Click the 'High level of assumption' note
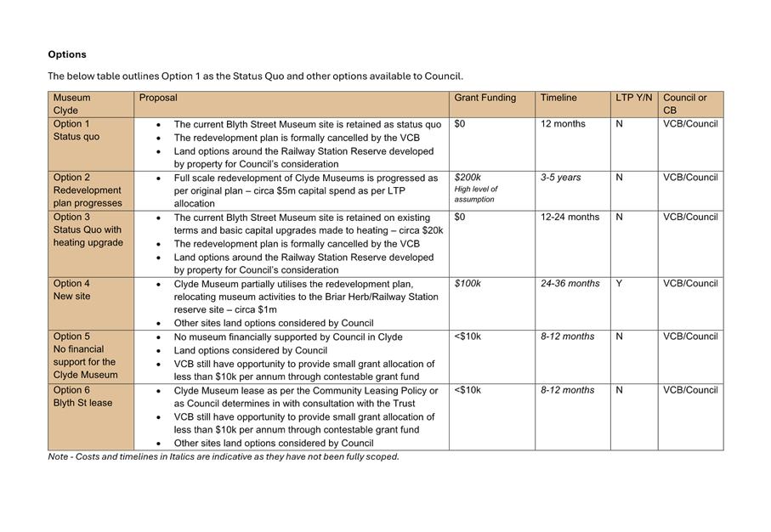The width and height of the screenshot is (771, 532). tap(475, 195)
